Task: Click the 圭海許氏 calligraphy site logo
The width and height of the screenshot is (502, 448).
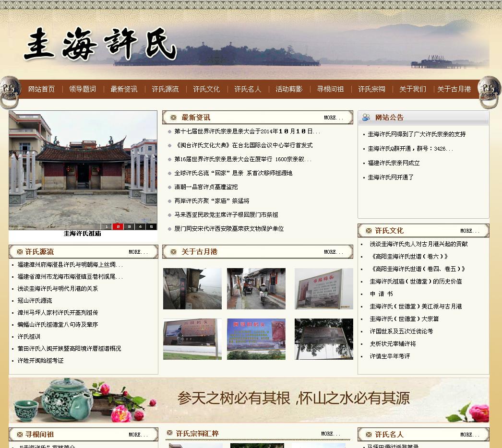Action: [x=100, y=44]
